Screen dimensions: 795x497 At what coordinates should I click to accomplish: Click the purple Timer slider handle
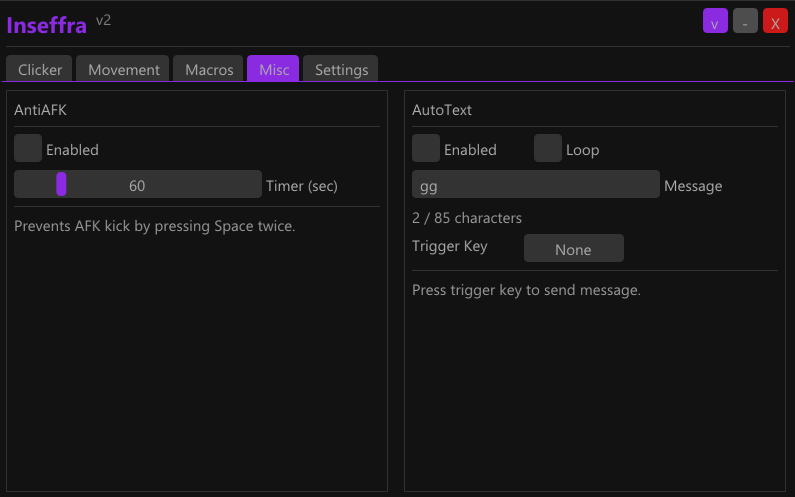pyautogui.click(x=61, y=184)
